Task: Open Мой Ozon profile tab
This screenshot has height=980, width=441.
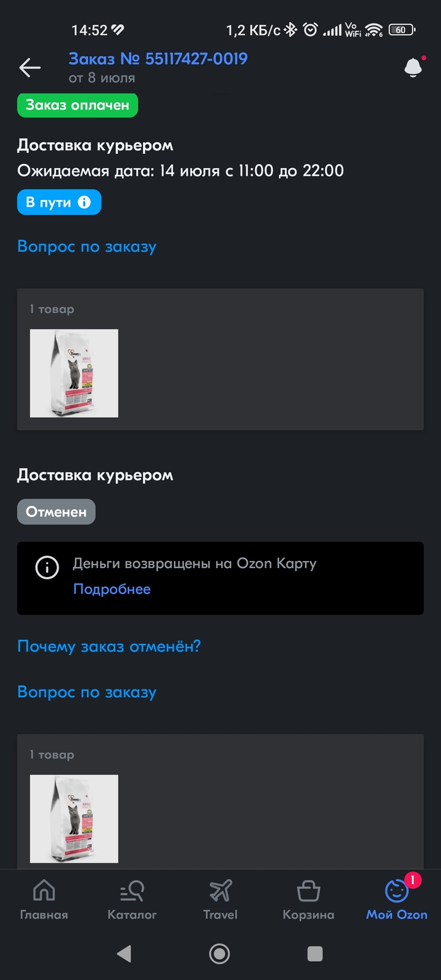Action: (x=397, y=899)
